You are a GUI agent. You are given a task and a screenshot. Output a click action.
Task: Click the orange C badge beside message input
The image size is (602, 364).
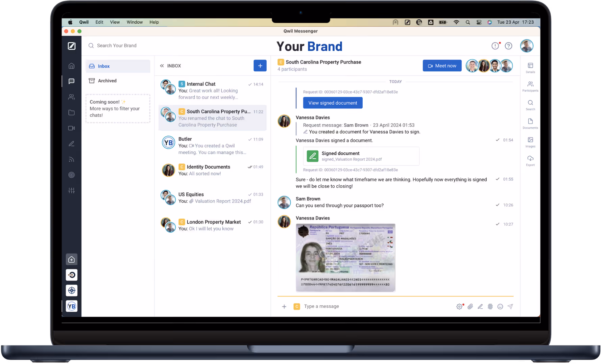click(x=297, y=307)
